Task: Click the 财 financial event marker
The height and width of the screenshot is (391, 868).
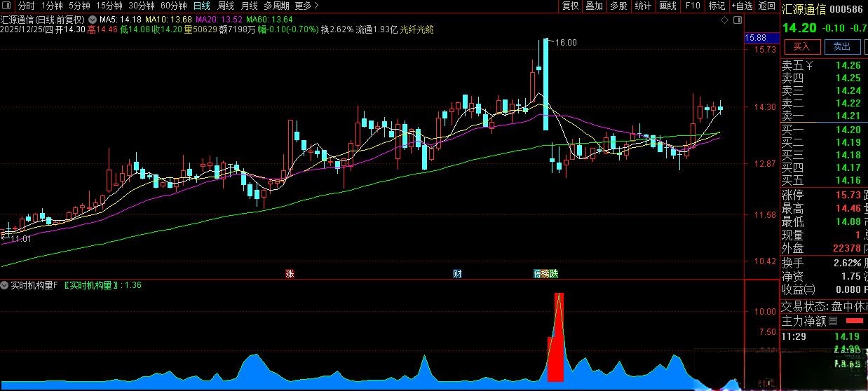Action: tap(457, 273)
